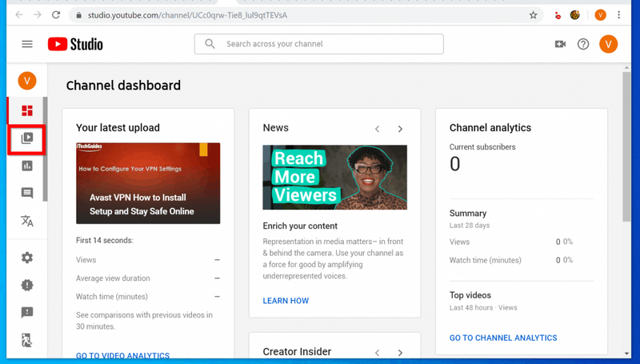Show next News card
Image resolution: width=640 pixels, height=364 pixels.
pos(400,129)
